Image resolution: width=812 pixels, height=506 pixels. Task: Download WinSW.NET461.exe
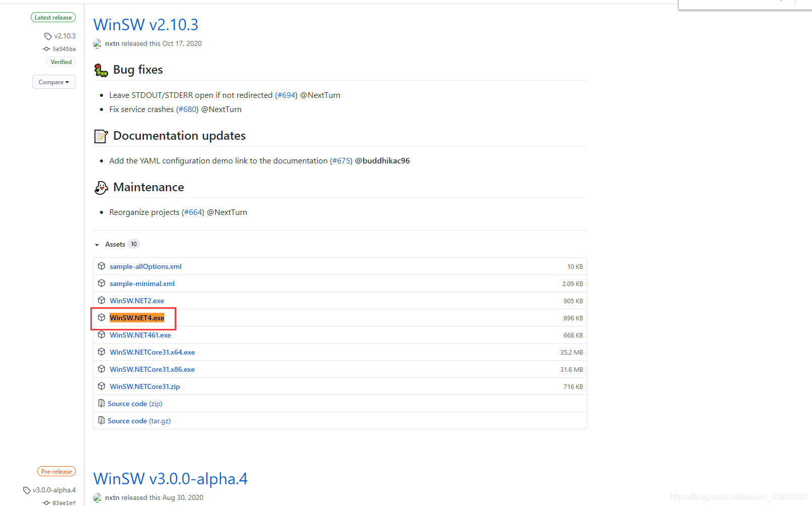pos(140,335)
